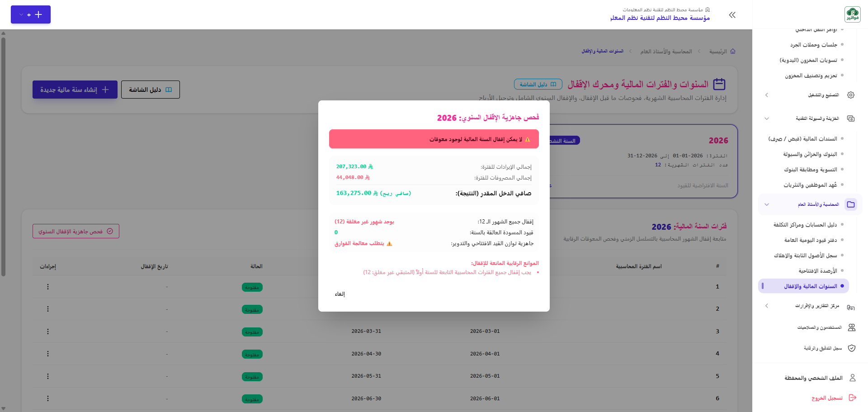Open التسوية ومطابقة البنوك sidebar item
868x412 pixels.
pyautogui.click(x=810, y=170)
